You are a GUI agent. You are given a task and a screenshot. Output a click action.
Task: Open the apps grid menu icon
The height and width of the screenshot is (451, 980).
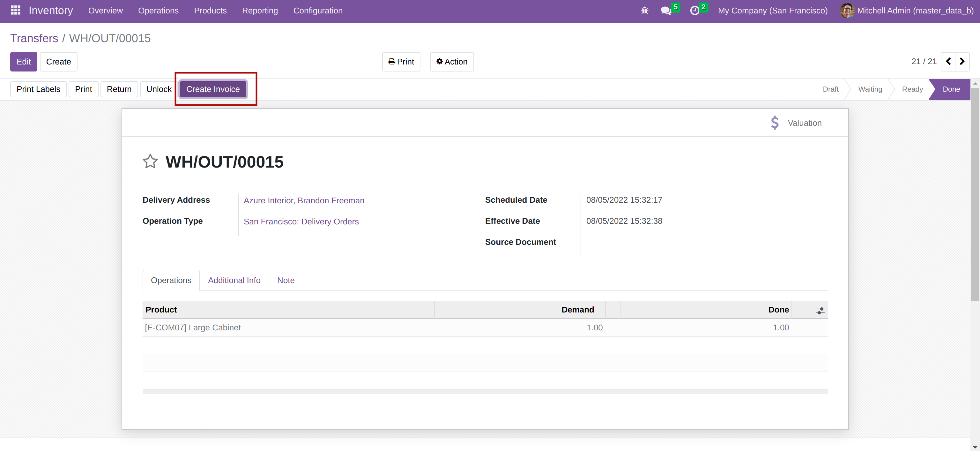click(16, 10)
